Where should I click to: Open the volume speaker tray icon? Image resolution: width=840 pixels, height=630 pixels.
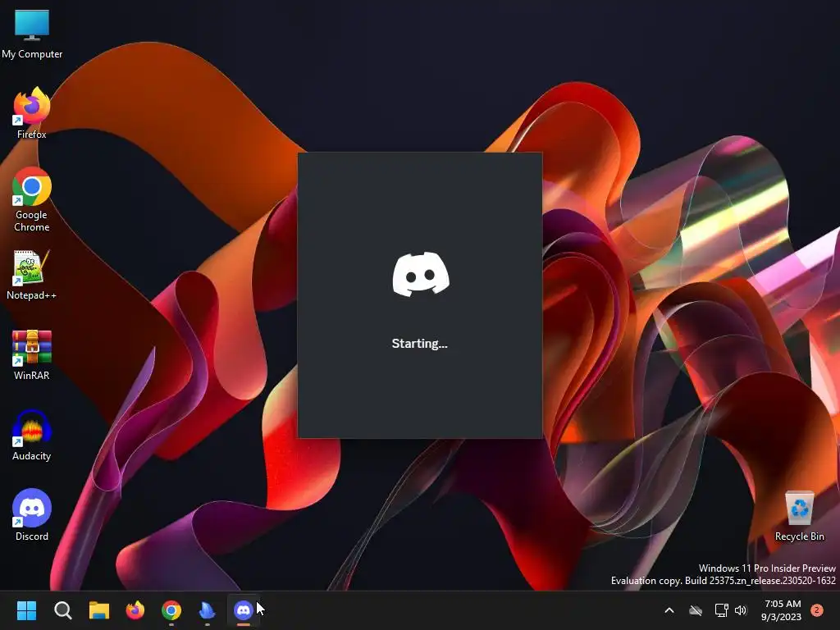click(741, 610)
